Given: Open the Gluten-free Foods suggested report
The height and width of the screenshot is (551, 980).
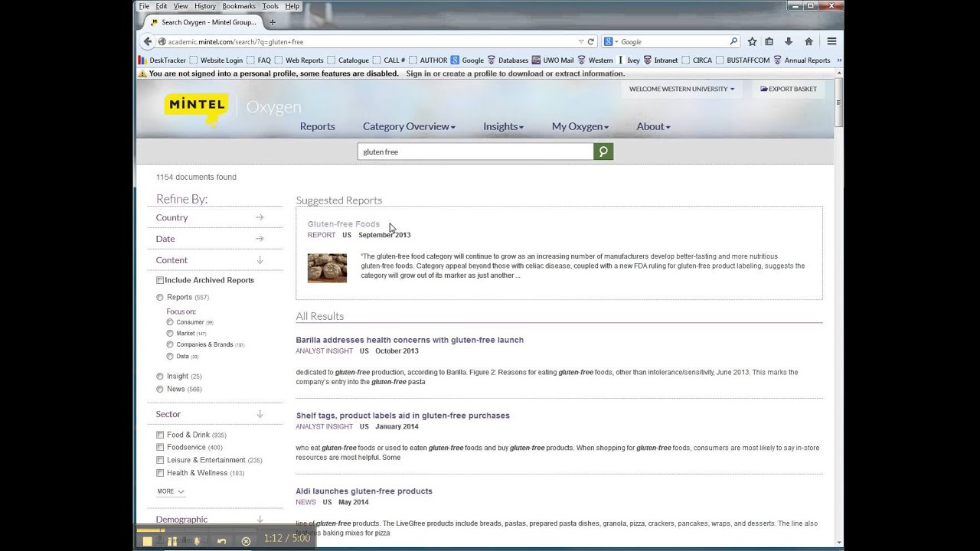Looking at the screenshot, I should click(x=344, y=224).
